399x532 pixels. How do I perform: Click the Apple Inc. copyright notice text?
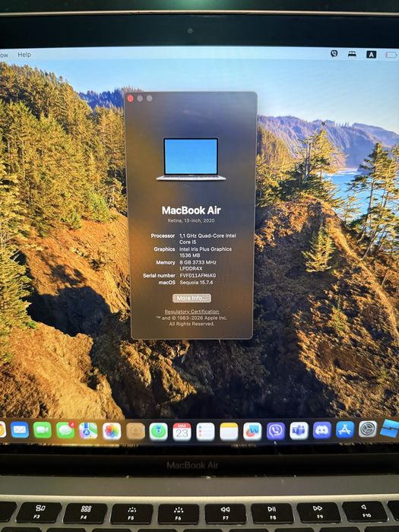192,321
